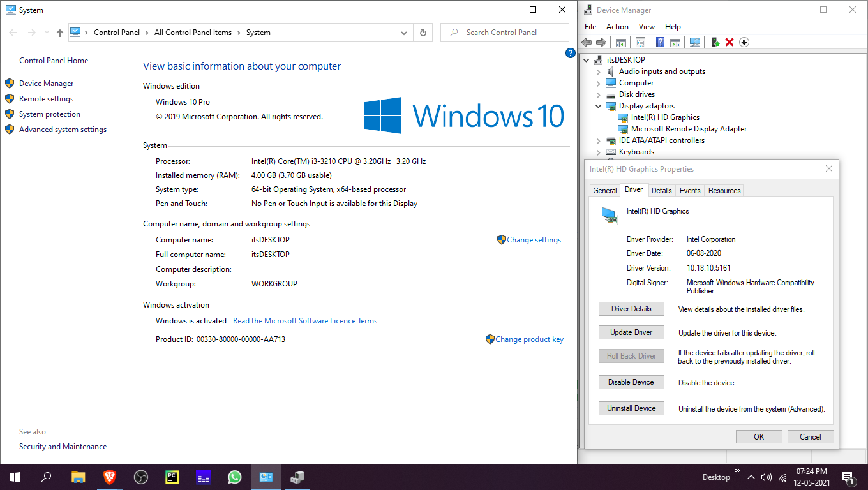Click the Update device driver toolbar icon

715,42
